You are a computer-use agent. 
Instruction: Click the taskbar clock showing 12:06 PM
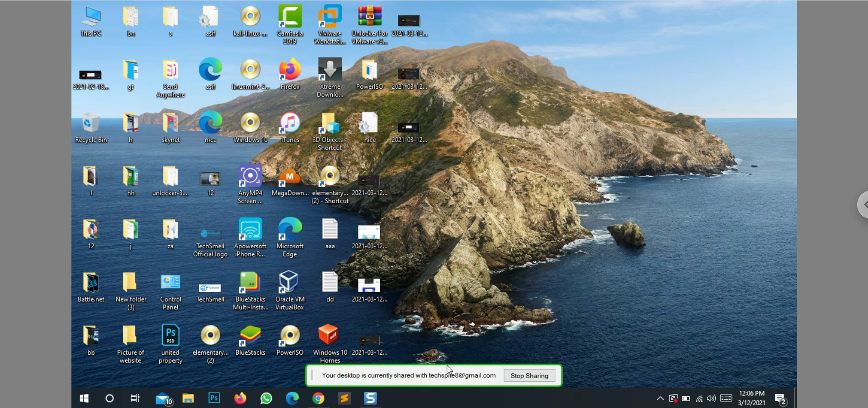751,398
